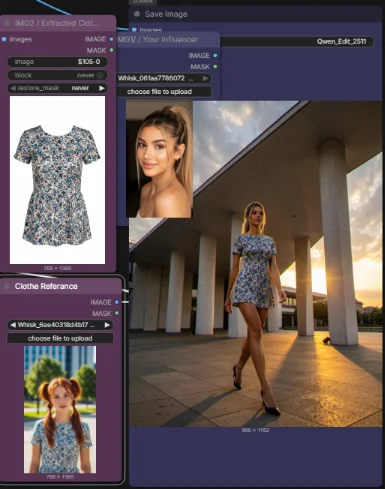The image size is (385, 489).
Task: Click the redhead clothe reference thumbnail
Action: pyautogui.click(x=60, y=409)
